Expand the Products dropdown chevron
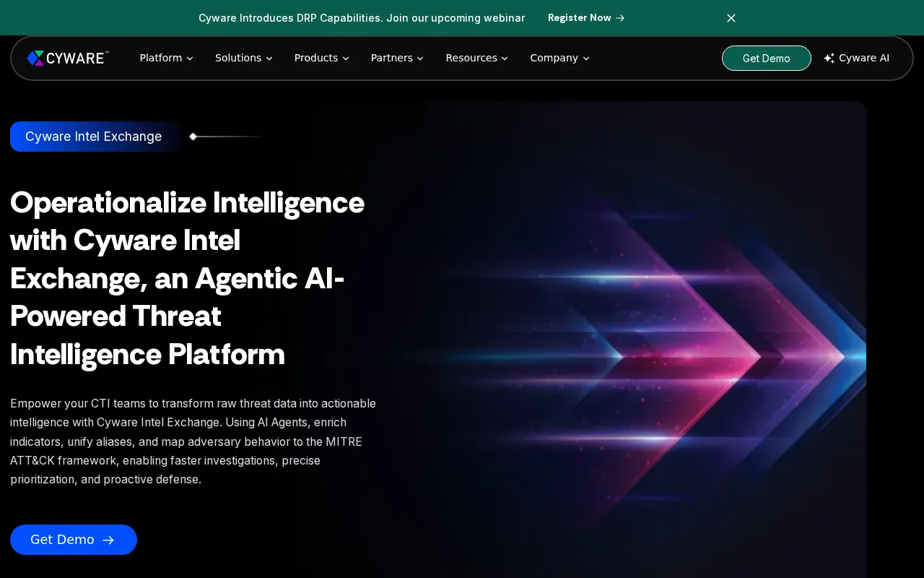The height and width of the screenshot is (578, 924). pos(346,59)
